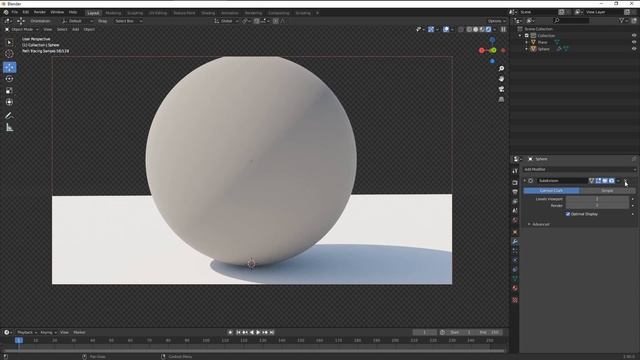Open the Texture properties tab icon
Viewport: 640px width, 360px height.
click(x=515, y=300)
